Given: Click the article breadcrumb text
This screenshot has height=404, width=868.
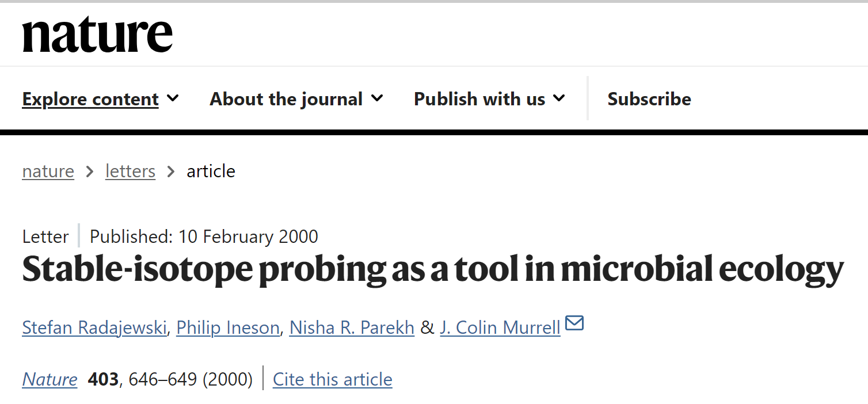Looking at the screenshot, I should coord(211,171).
